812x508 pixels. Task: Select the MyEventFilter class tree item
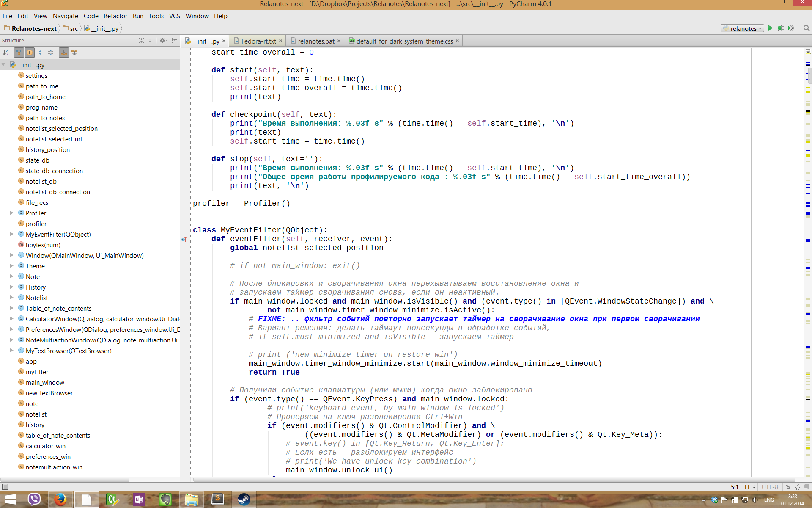57,234
